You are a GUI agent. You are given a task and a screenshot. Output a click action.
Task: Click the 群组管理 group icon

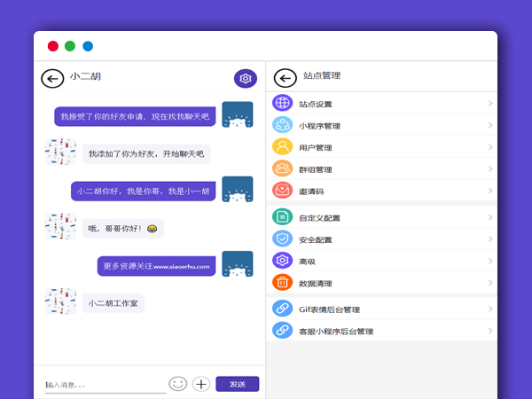pyautogui.click(x=283, y=168)
